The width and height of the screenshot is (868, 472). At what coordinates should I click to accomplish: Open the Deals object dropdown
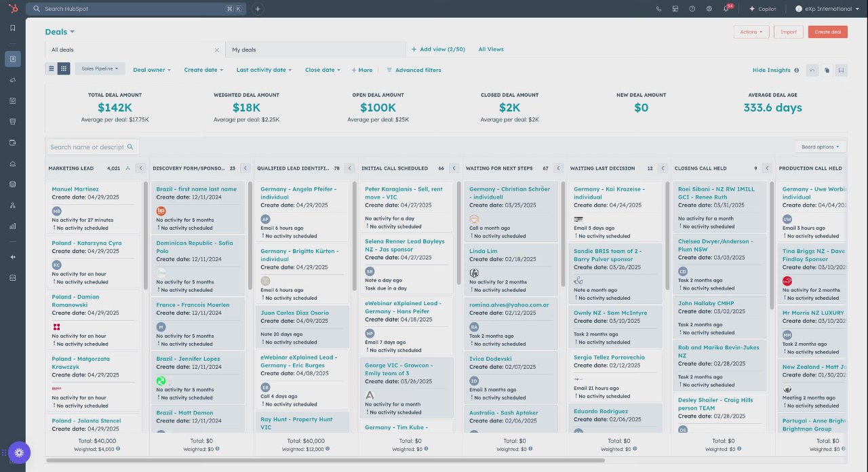coord(60,32)
